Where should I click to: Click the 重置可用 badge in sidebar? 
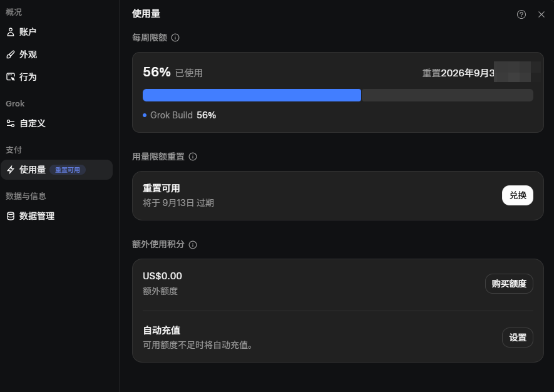[x=68, y=170]
